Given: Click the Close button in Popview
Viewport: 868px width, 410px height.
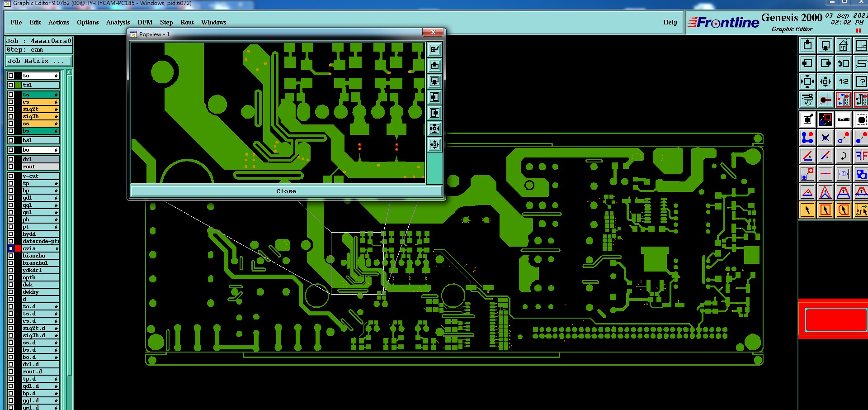Looking at the screenshot, I should [x=286, y=191].
